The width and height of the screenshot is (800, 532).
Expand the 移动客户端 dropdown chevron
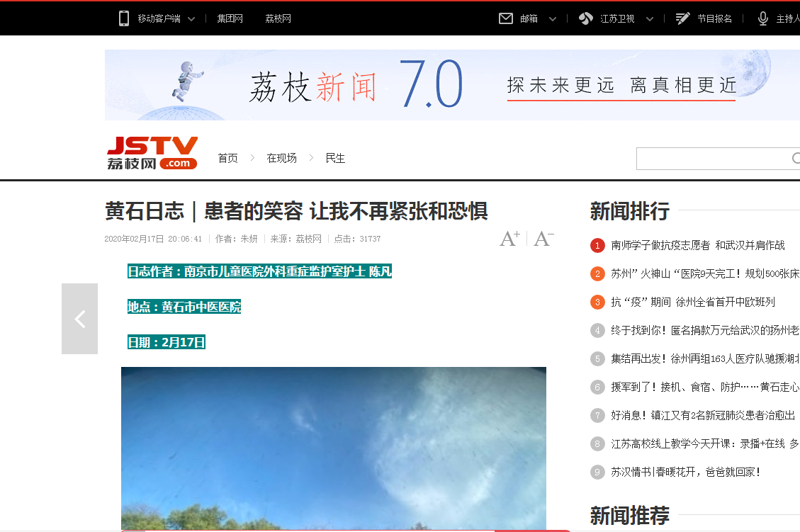click(x=190, y=18)
